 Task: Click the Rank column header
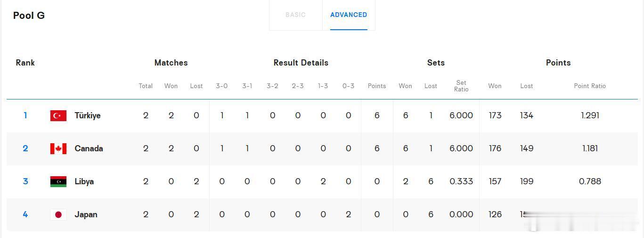click(x=25, y=63)
